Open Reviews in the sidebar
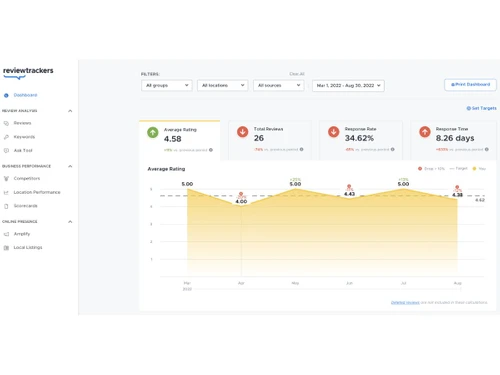Screen dimensions: 500x375 [22, 123]
